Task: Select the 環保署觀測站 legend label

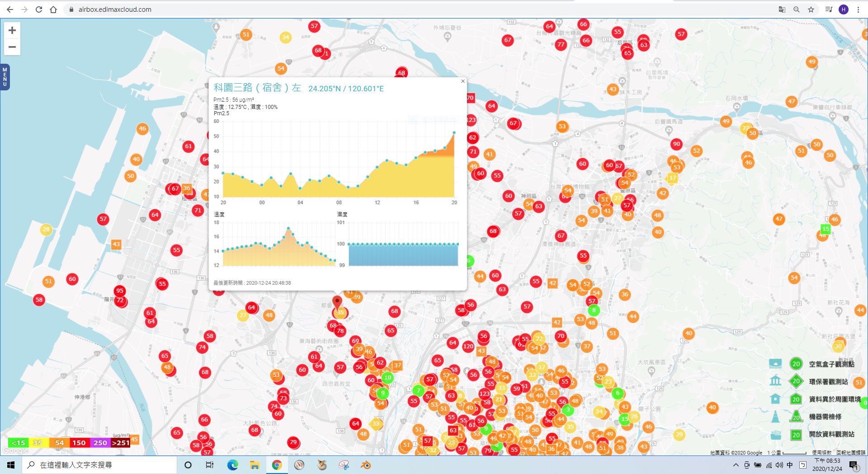Action: click(829, 381)
